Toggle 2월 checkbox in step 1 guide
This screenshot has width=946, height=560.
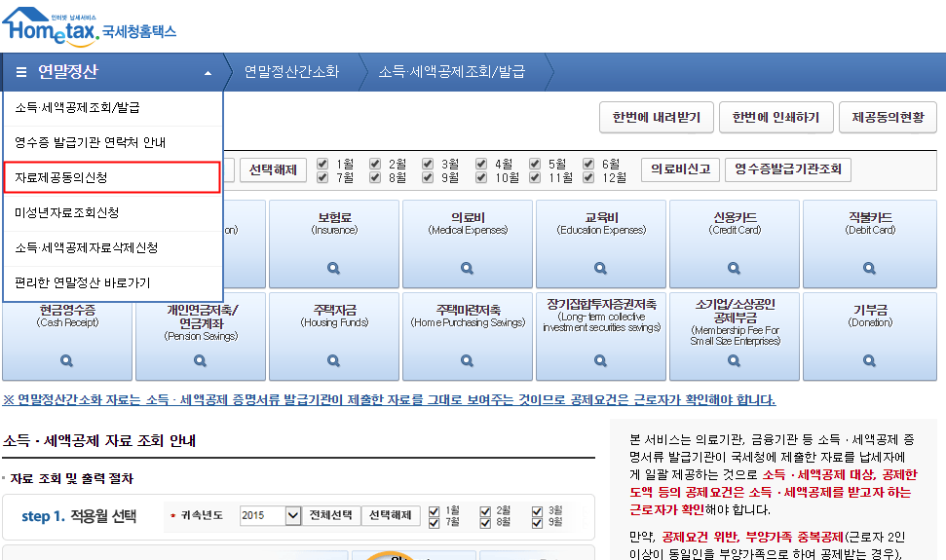pyautogui.click(x=485, y=511)
